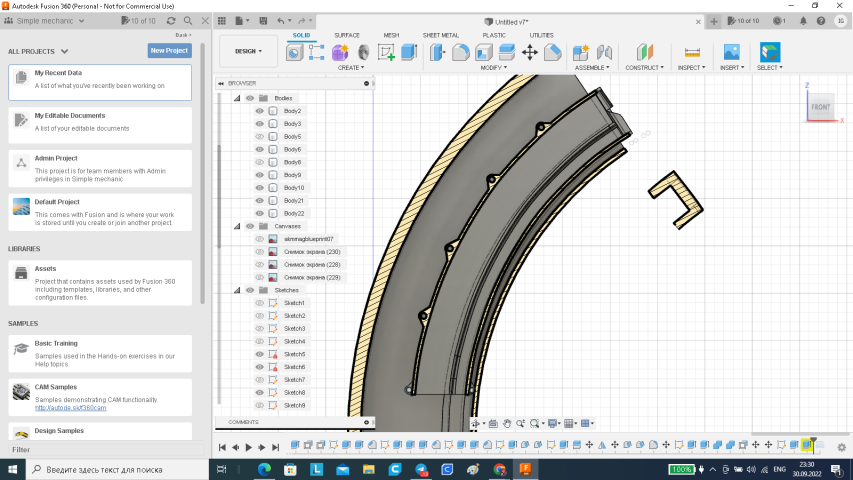The width and height of the screenshot is (853, 480).
Task: Toggle visibility of Body22
Action: [x=259, y=213]
